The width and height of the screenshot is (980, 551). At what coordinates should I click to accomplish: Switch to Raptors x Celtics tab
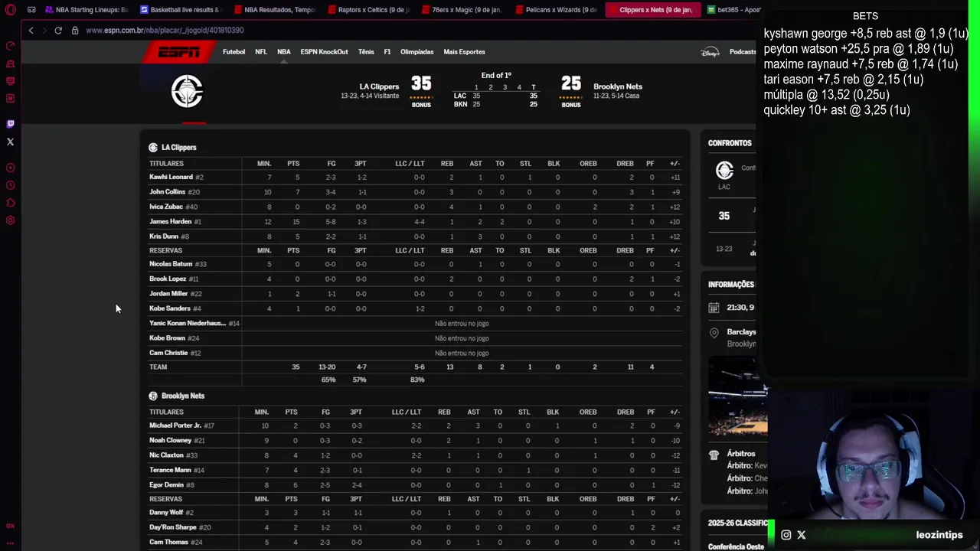click(369, 10)
